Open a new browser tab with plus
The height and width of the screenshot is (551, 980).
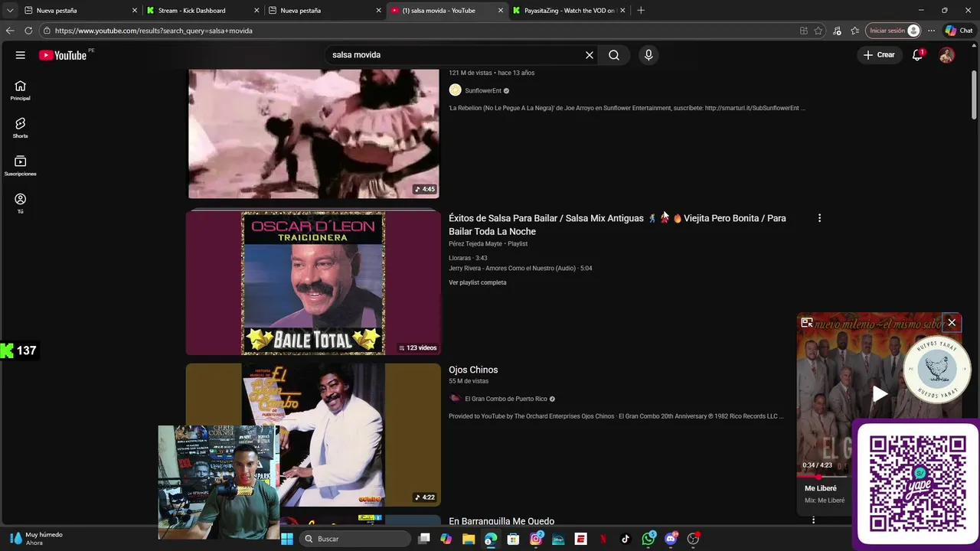641,11
